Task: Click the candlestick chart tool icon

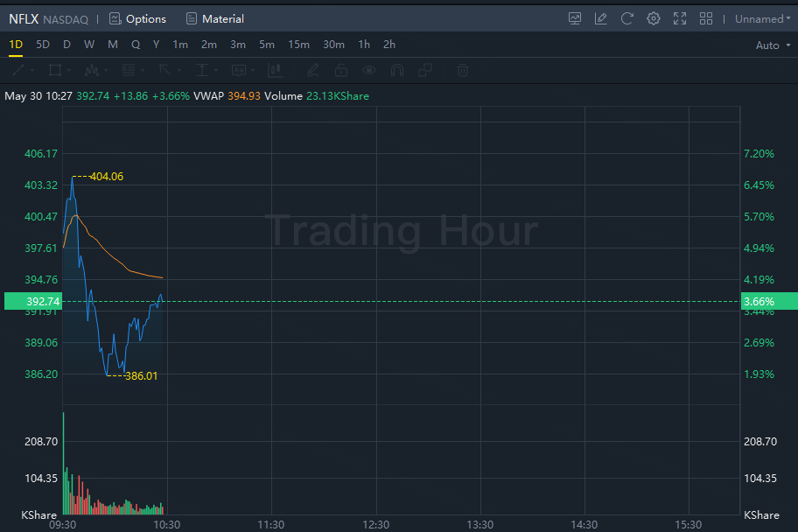Action: (276, 70)
